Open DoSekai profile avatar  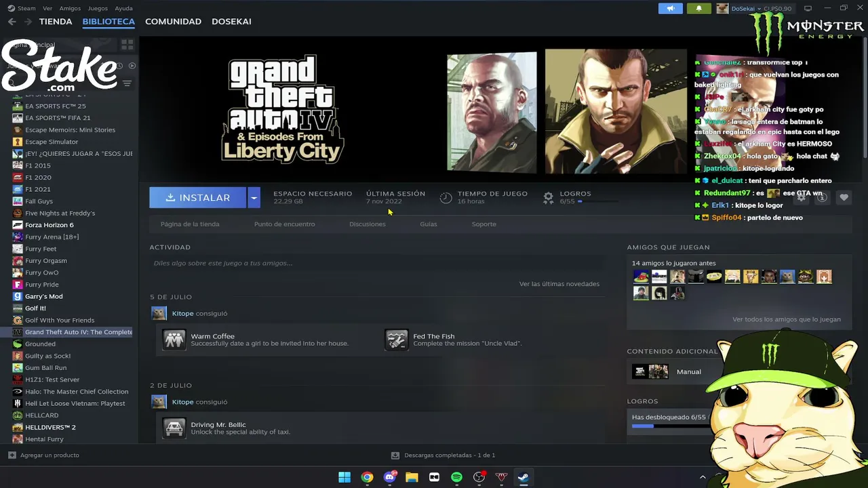click(722, 9)
